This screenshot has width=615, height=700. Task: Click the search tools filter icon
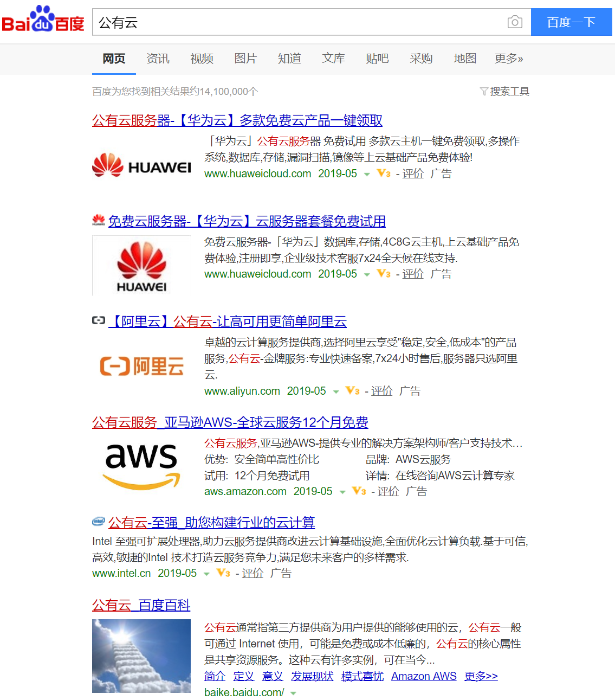[484, 91]
